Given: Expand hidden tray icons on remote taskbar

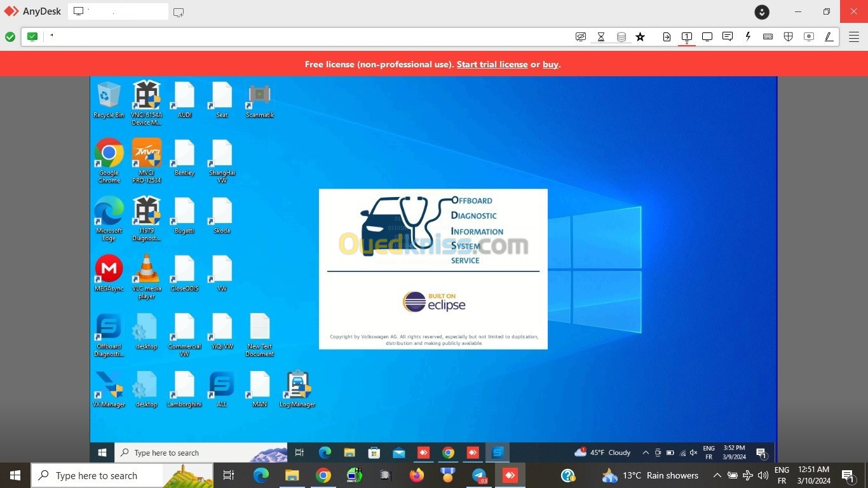Looking at the screenshot, I should [646, 452].
